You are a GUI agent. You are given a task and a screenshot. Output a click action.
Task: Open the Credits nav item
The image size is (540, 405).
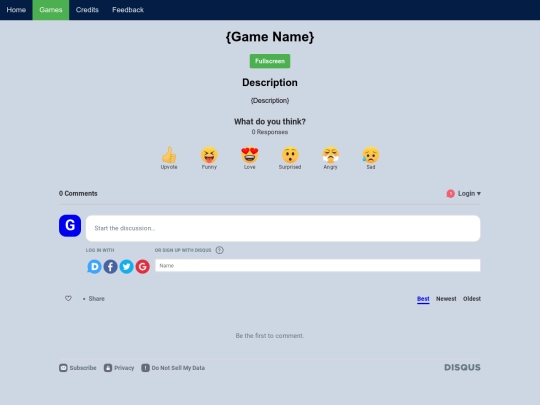click(87, 10)
